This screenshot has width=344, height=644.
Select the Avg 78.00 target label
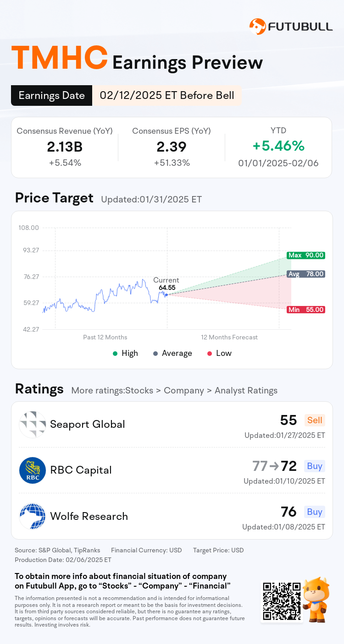tap(306, 274)
